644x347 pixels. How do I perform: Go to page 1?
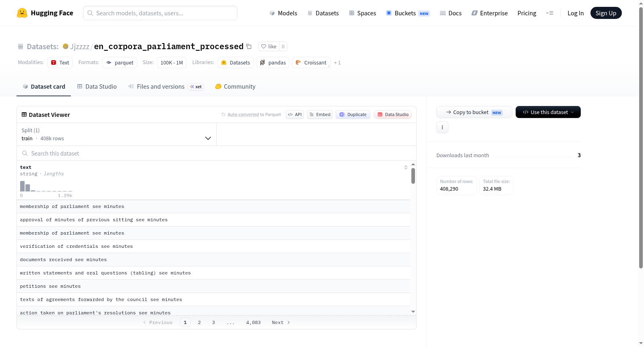(185, 322)
